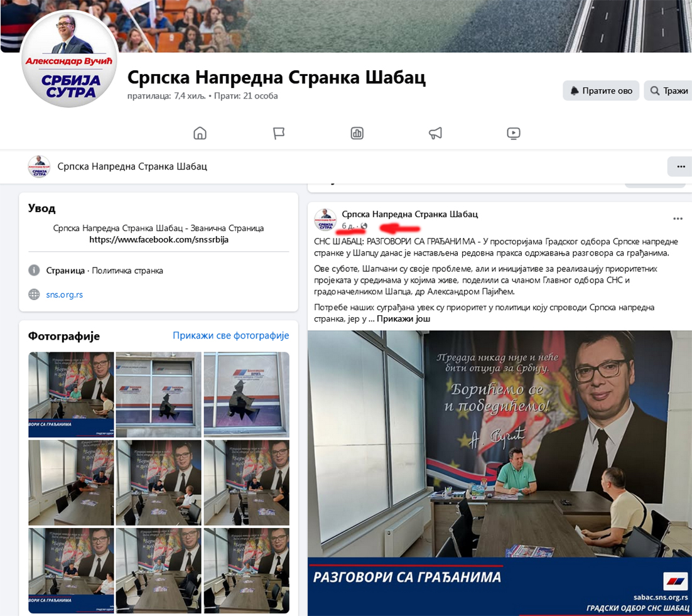Viewport: 692px width, 616px height.
Task: Open the video play tab icon
Action: 514,133
